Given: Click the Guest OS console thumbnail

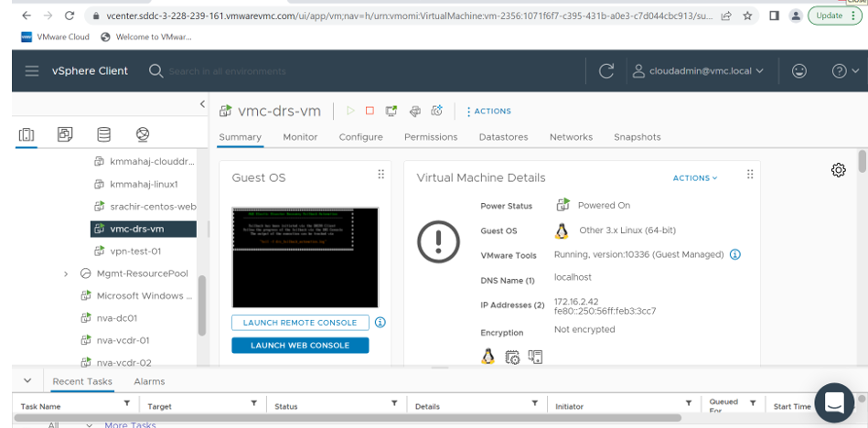Looking at the screenshot, I should pos(305,258).
